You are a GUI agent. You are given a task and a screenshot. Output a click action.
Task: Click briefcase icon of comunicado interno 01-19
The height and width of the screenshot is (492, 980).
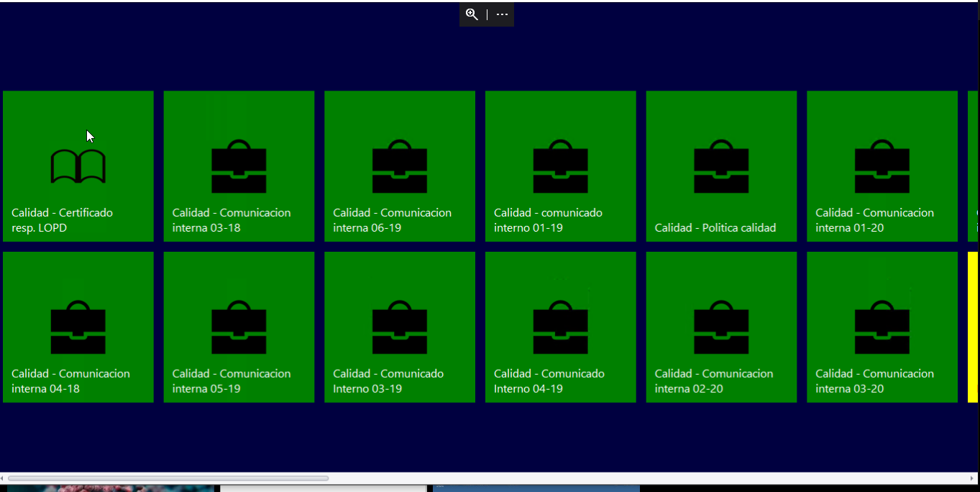560,167
